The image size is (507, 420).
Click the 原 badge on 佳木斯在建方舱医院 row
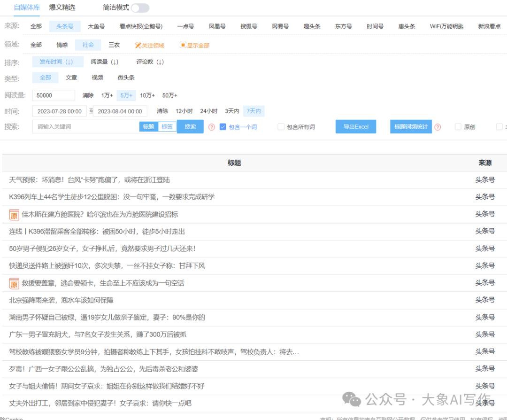(x=14, y=215)
